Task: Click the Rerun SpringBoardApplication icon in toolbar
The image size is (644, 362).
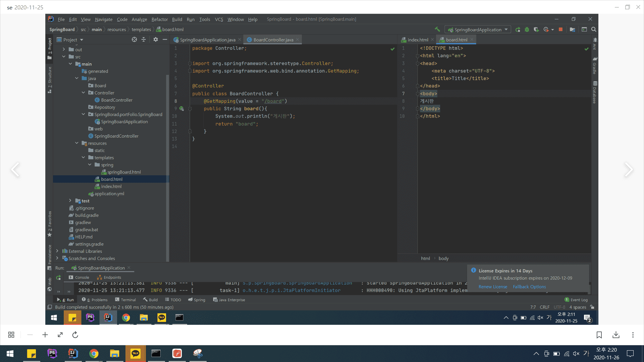Action: tap(518, 29)
